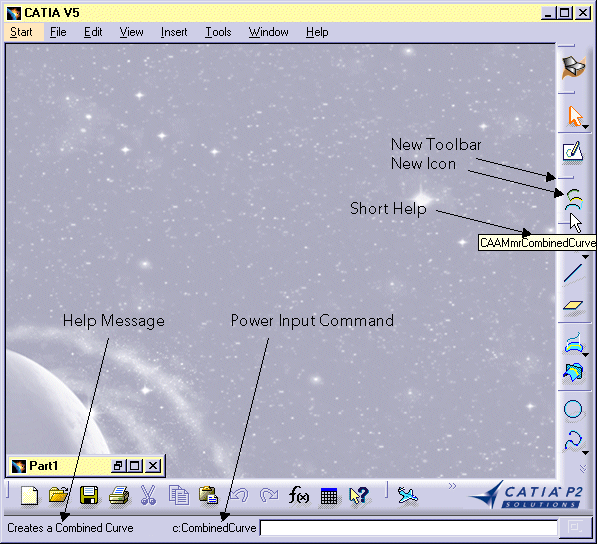Click the Redo arrow icon
The height and width of the screenshot is (544, 597).
pyautogui.click(x=268, y=495)
